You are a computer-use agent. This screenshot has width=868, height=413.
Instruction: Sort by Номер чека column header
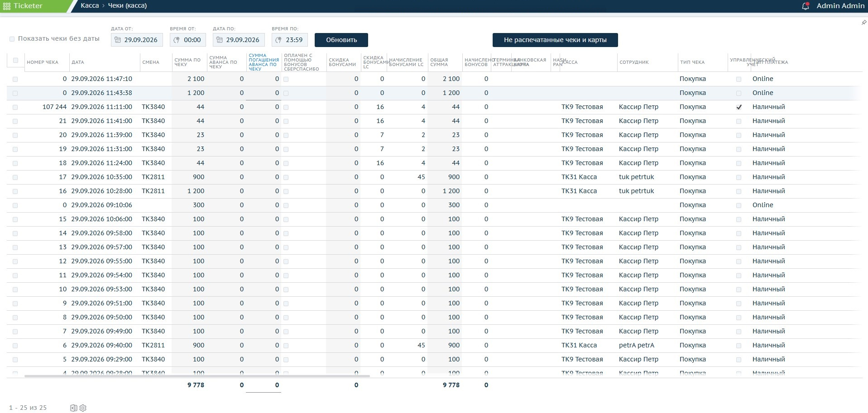click(43, 62)
